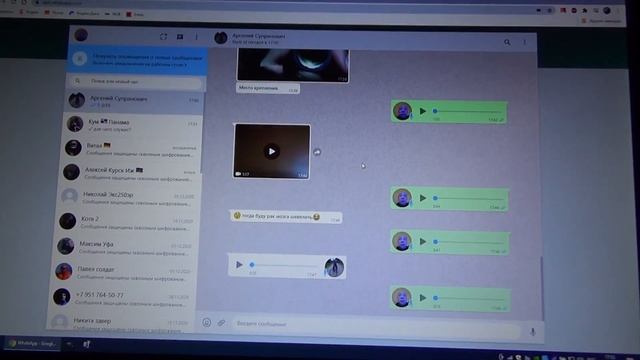The height and width of the screenshot is (360, 640).
Task: Attach a file with the paperclip icon
Action: tap(221, 323)
